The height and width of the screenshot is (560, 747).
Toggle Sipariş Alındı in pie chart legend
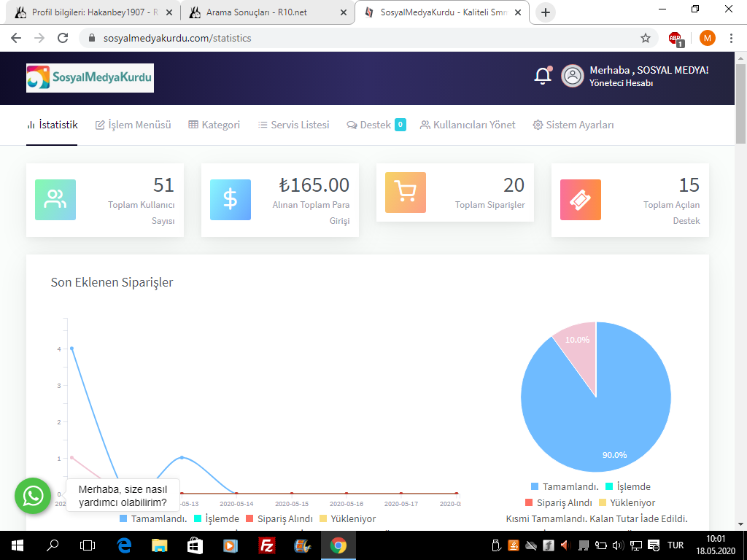558,503
